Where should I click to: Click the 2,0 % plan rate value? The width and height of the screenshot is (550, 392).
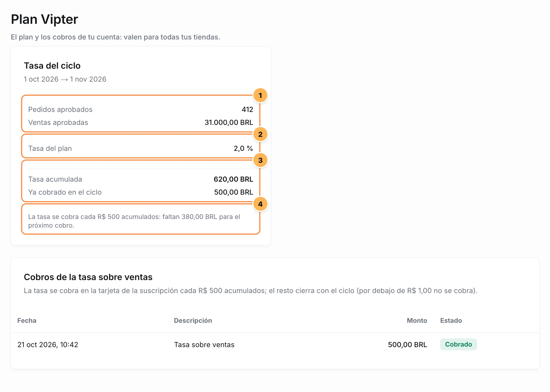(243, 148)
